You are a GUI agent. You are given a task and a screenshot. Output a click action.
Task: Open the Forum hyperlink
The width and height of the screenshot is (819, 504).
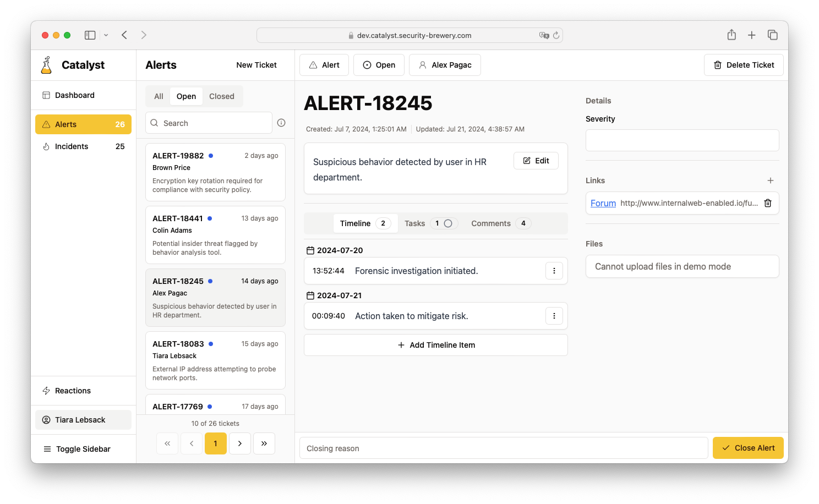[603, 203]
